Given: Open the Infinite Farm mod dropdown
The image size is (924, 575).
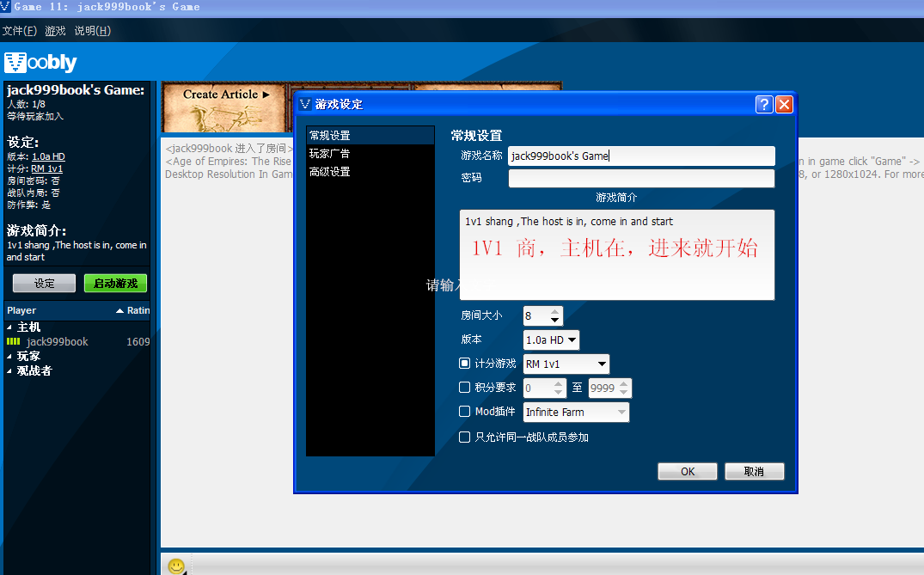Looking at the screenshot, I should coord(622,412).
